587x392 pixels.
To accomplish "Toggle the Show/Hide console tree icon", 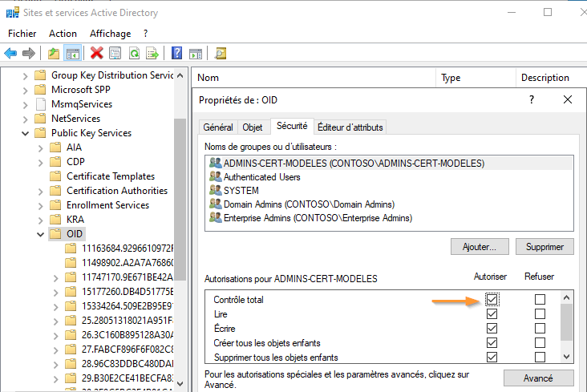I will pyautogui.click(x=72, y=54).
